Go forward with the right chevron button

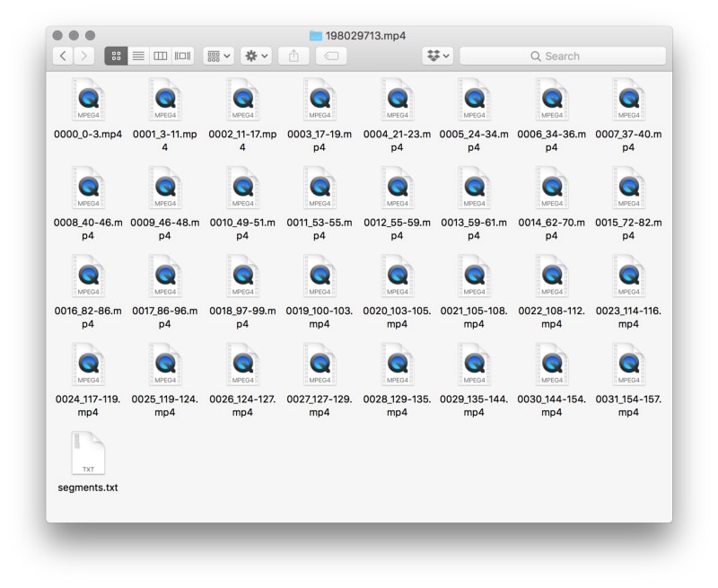click(x=83, y=56)
